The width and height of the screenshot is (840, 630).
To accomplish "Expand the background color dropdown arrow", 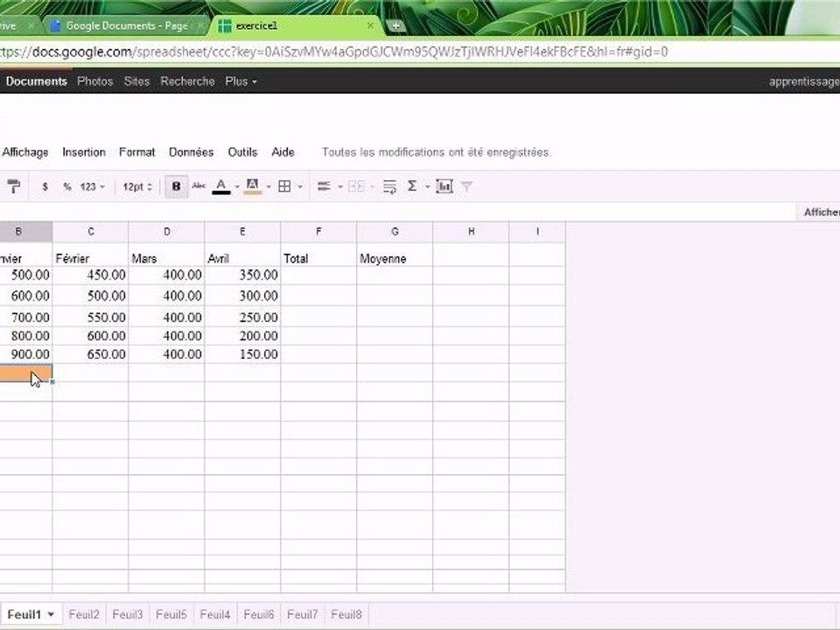I will click(269, 186).
